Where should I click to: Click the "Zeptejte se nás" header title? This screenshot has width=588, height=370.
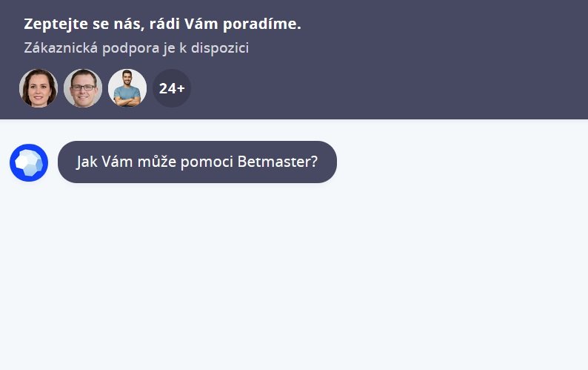tap(162, 24)
